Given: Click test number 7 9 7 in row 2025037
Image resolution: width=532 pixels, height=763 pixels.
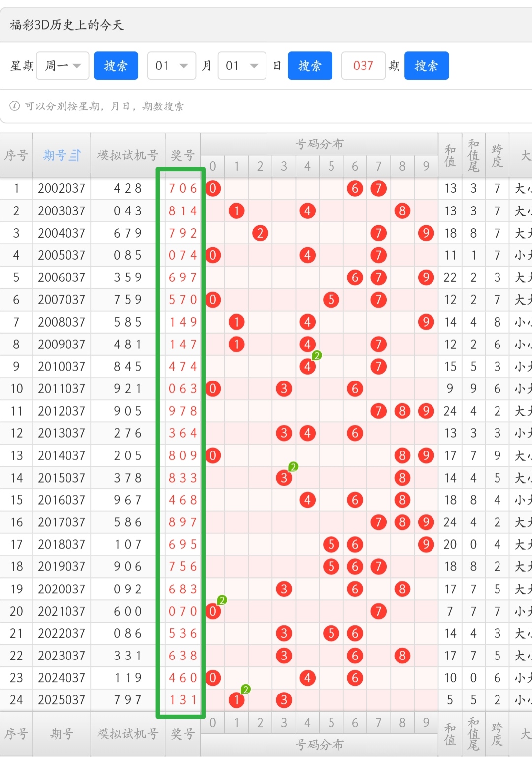Looking at the screenshot, I should [128, 700].
